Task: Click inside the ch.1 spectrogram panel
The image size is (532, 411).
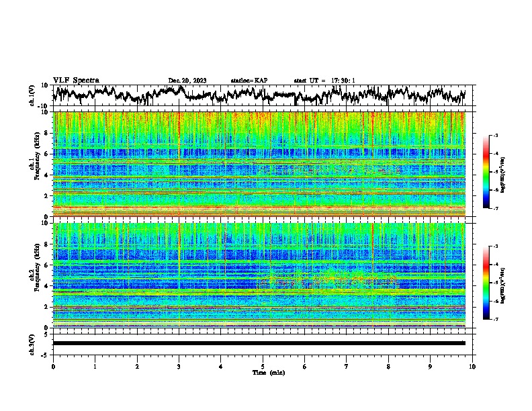Action: [259, 164]
